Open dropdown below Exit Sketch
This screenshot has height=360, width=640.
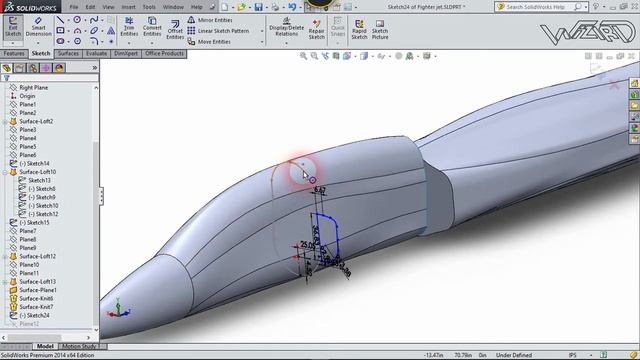pyautogui.click(x=13, y=43)
